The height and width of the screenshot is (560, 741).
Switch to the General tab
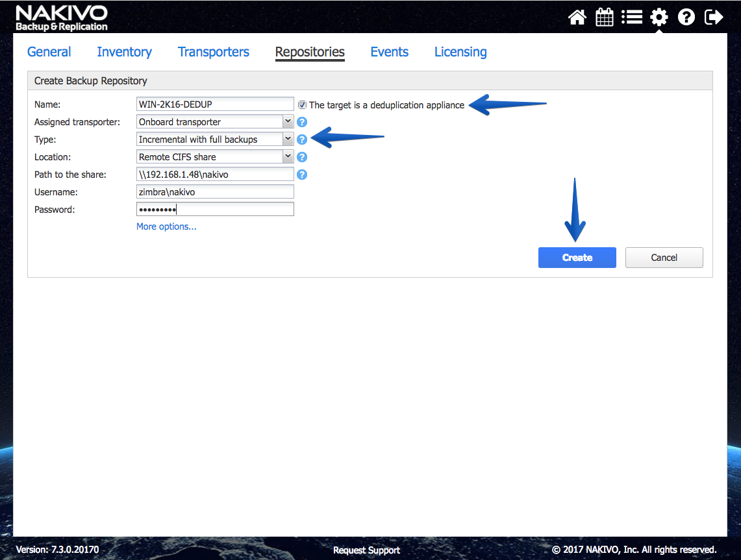(x=49, y=52)
